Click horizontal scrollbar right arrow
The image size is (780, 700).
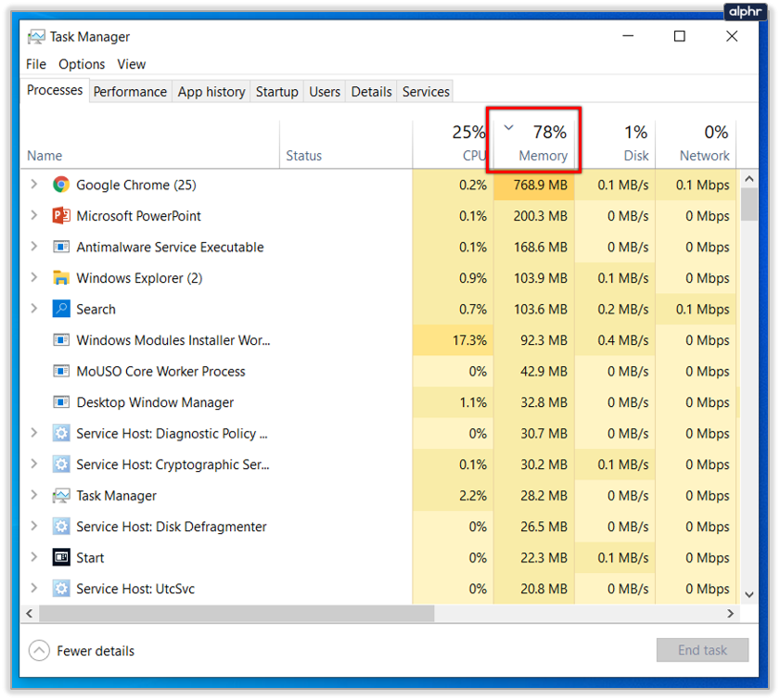point(730,614)
